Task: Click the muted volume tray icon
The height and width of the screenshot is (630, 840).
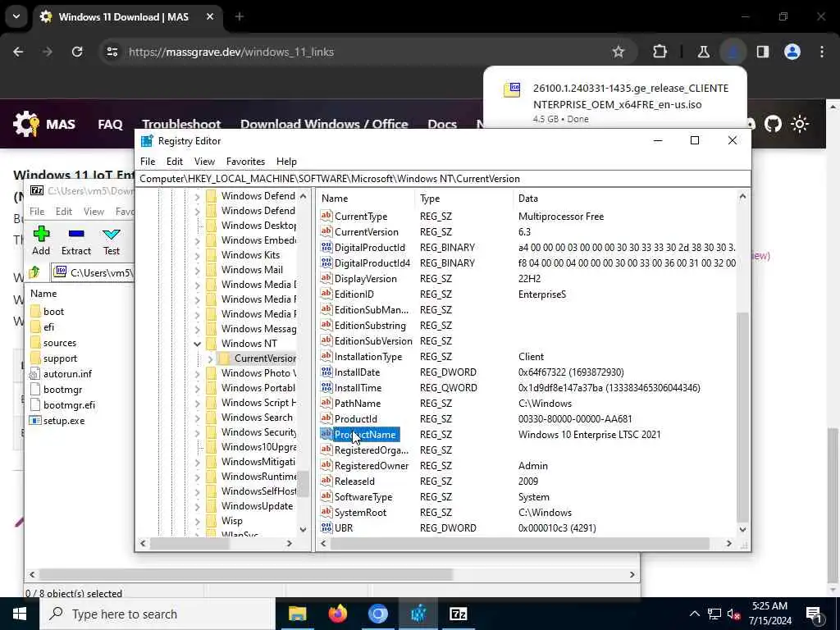Action: pyautogui.click(x=734, y=614)
